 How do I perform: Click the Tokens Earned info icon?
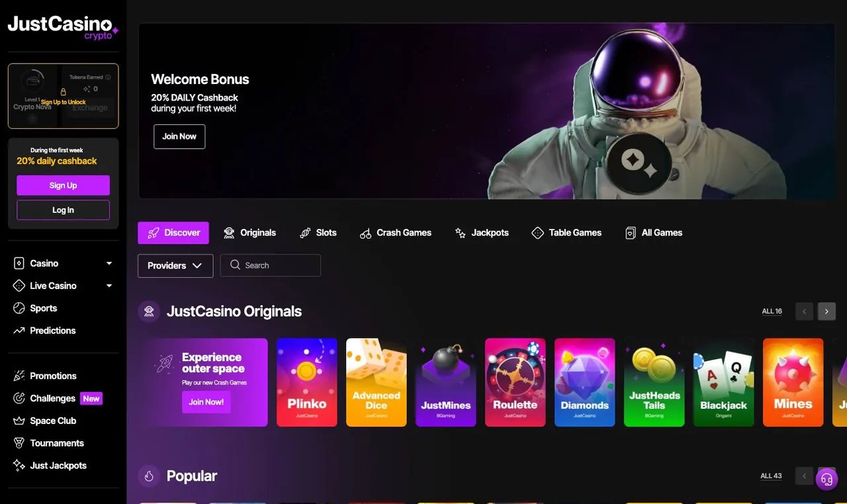point(109,77)
